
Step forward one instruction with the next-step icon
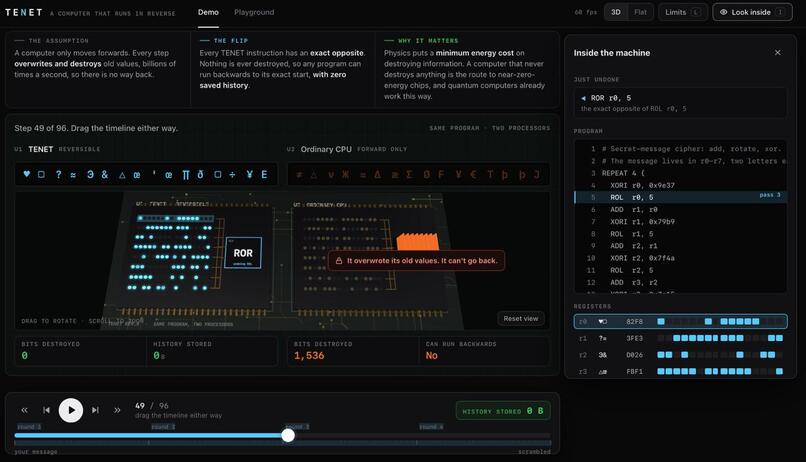pos(95,410)
